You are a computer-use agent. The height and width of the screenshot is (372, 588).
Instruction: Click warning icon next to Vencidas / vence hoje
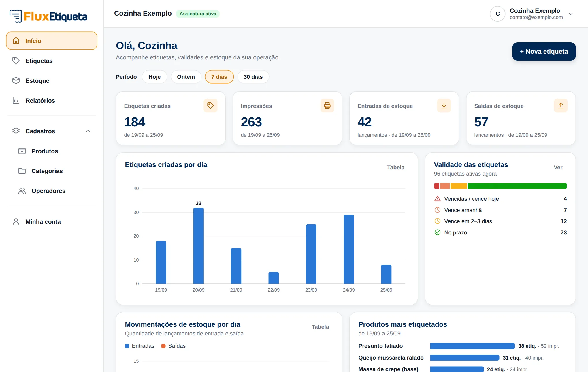[437, 199]
